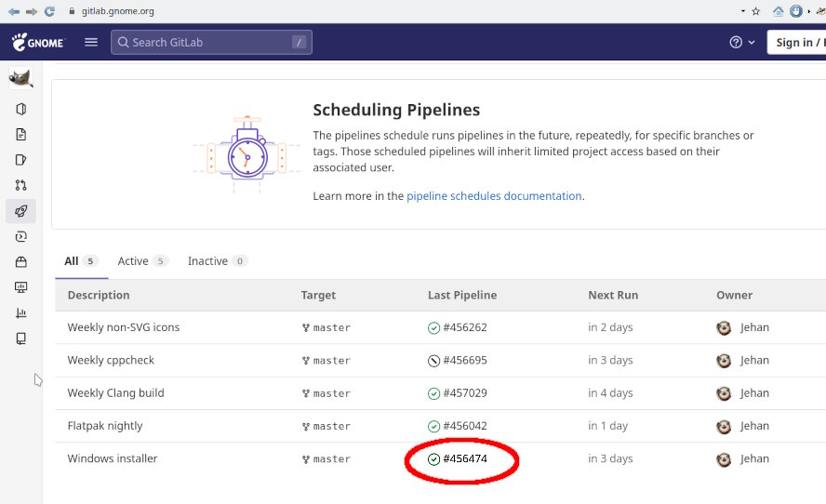Viewport: 826px width, 504px height.
Task: Click the Sign in button
Action: pyautogui.click(x=796, y=43)
